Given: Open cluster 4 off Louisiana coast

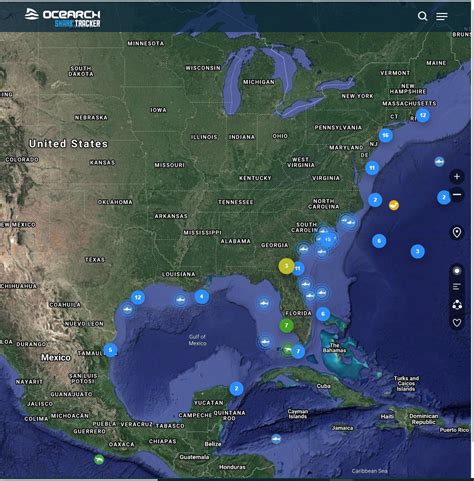Looking at the screenshot, I should point(201,296).
